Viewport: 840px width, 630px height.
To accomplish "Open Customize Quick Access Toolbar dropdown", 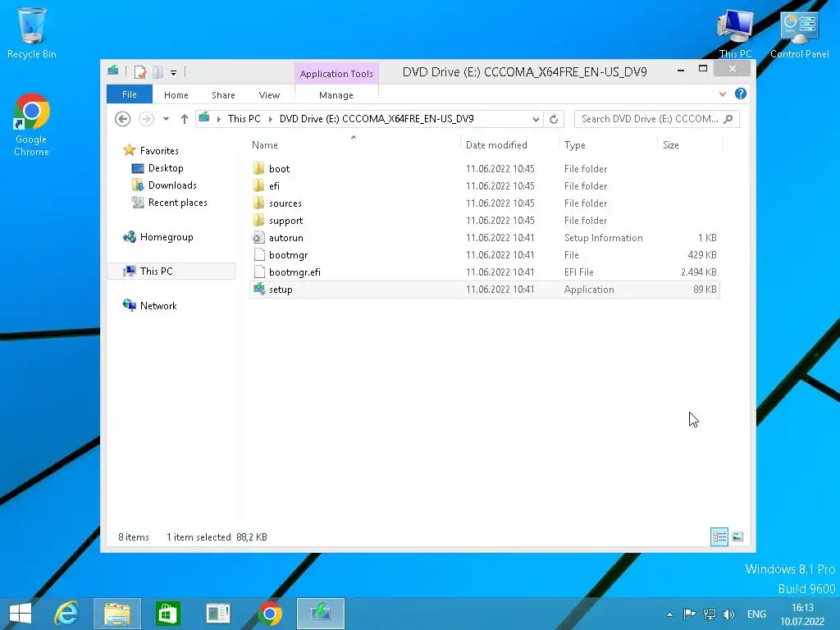I will 174,72.
